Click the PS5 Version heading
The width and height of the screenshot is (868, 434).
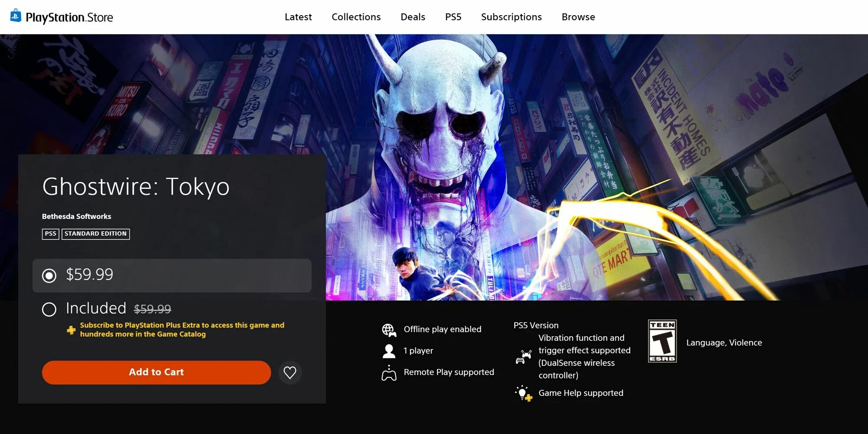pyautogui.click(x=536, y=325)
